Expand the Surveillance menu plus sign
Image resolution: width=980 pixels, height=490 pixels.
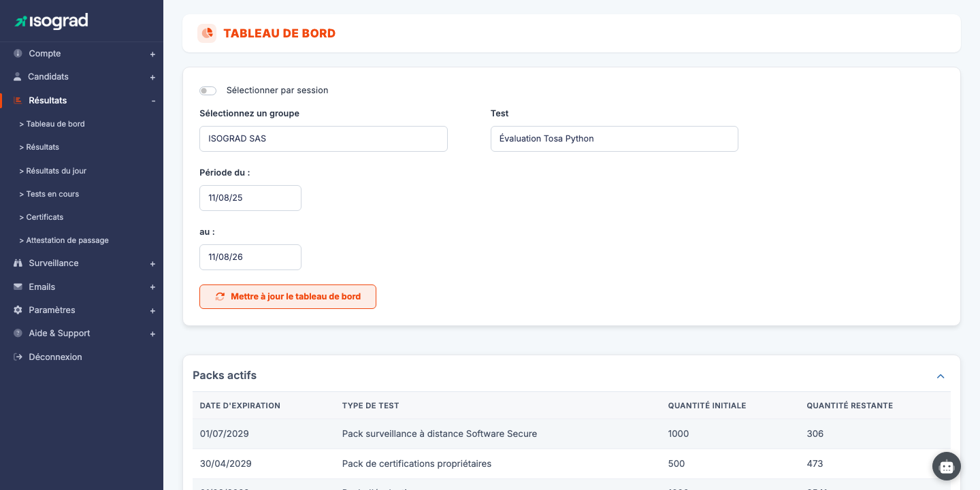(x=152, y=264)
